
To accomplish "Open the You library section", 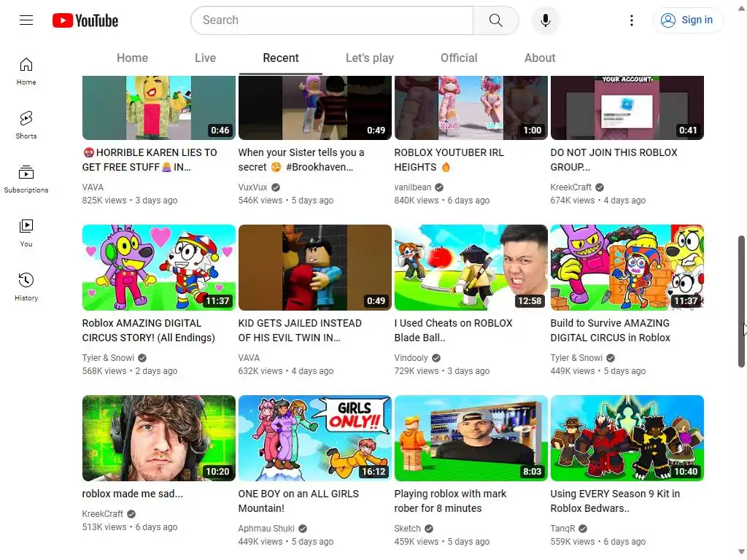I will click(26, 233).
